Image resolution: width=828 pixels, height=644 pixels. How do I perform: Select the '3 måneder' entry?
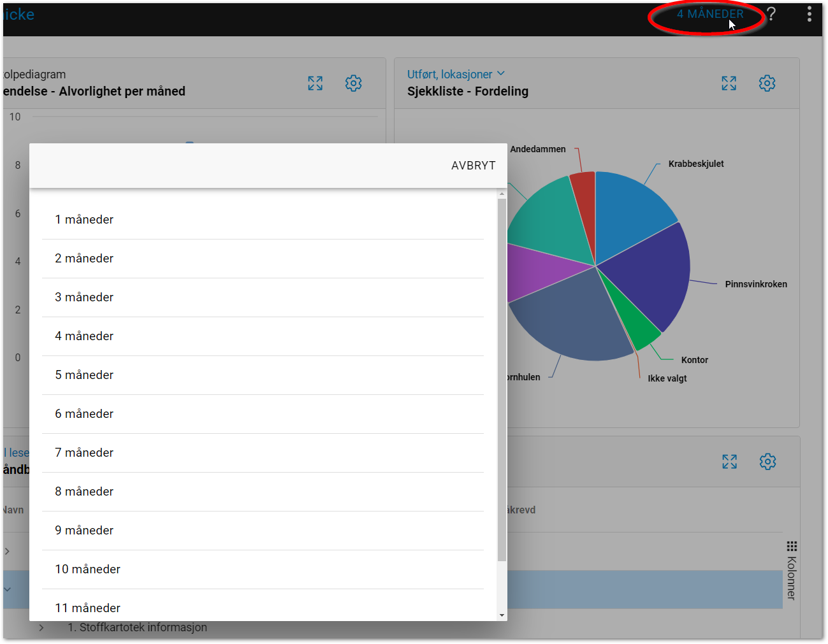(x=84, y=297)
